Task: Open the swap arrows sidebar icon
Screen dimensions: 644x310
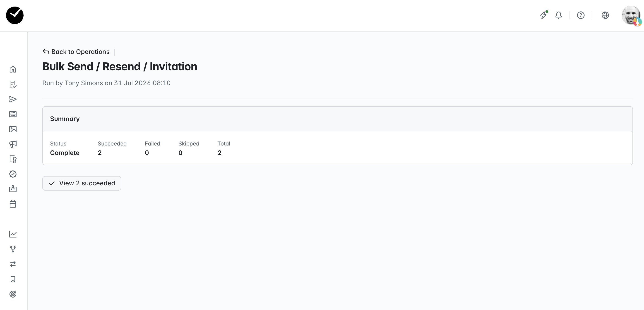Action: click(x=13, y=264)
